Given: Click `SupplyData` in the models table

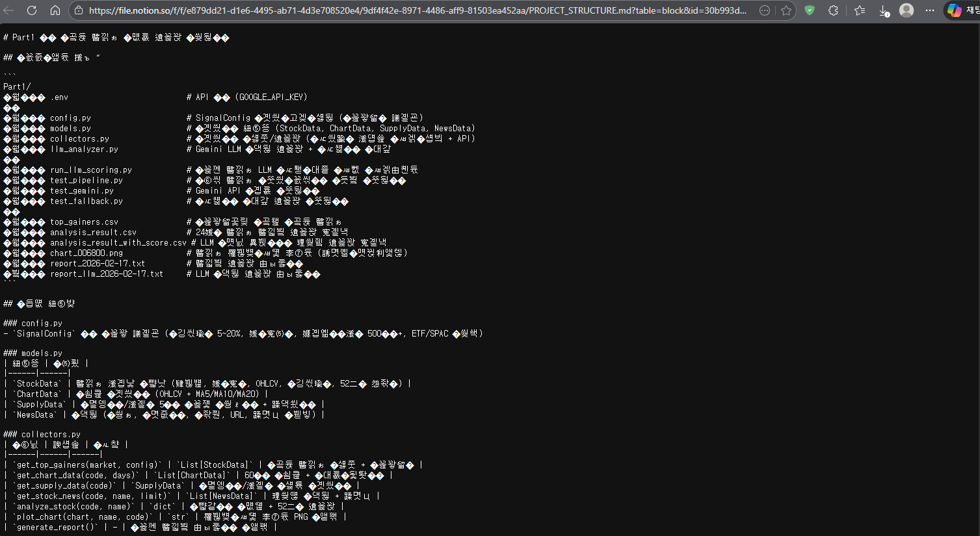Looking at the screenshot, I should coord(40,404).
